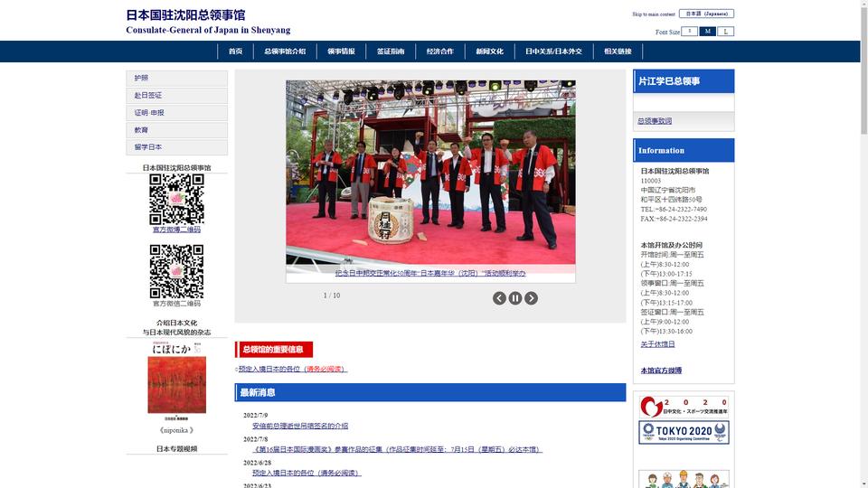Viewport: 868px width, 488px height.
Task: Open 相关链接 in navigation bar
Action: tap(618, 52)
